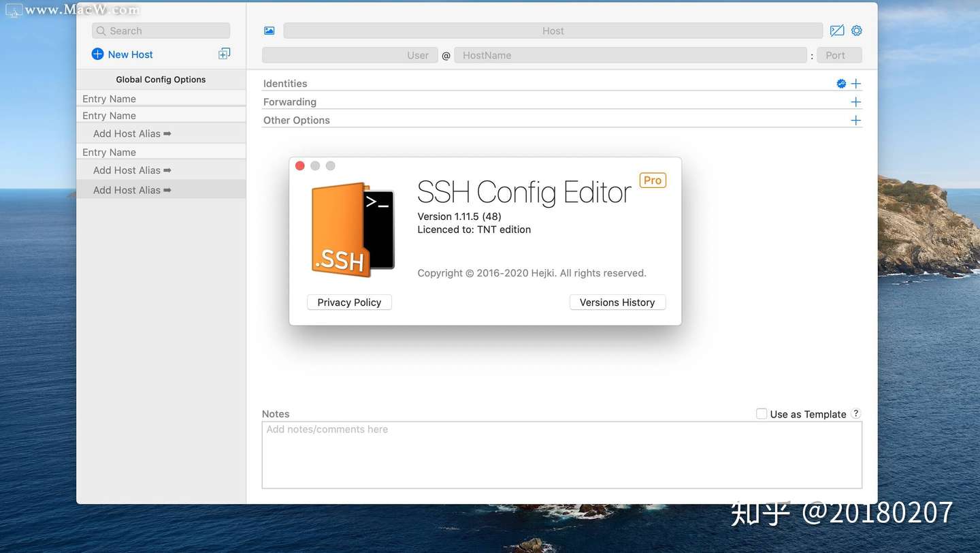Click the Notes label
Viewport: 980px width, 553px height.
(x=276, y=414)
